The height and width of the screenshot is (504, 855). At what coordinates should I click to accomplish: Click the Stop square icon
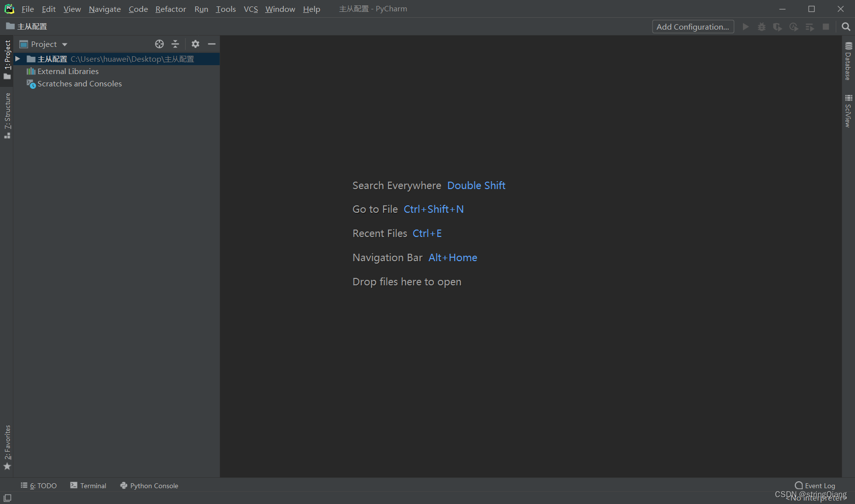(x=826, y=27)
